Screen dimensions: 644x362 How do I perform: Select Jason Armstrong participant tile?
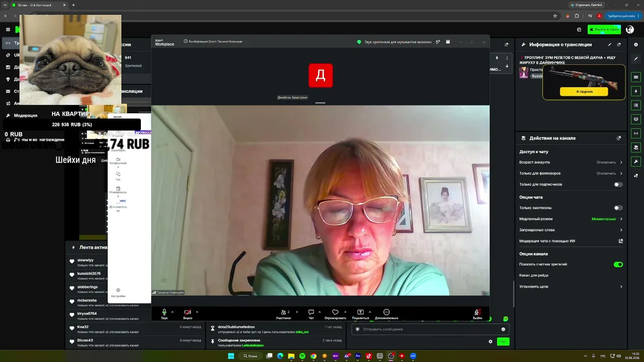[320, 75]
